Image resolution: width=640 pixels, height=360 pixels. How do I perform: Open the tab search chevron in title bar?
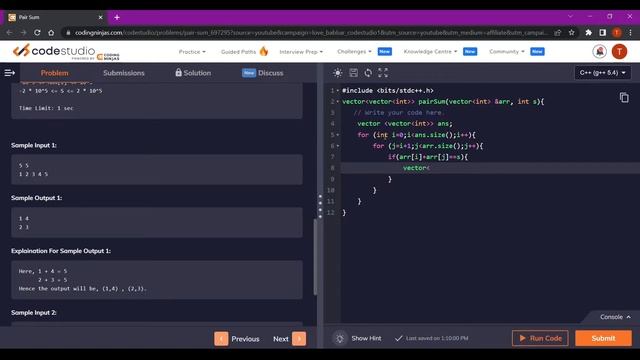pyautogui.click(x=570, y=16)
